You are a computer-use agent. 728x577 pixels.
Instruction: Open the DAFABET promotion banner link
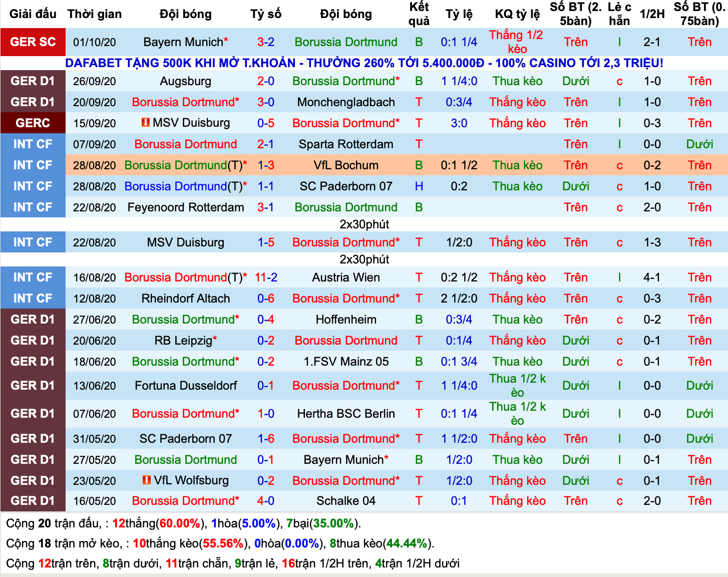coord(364,63)
